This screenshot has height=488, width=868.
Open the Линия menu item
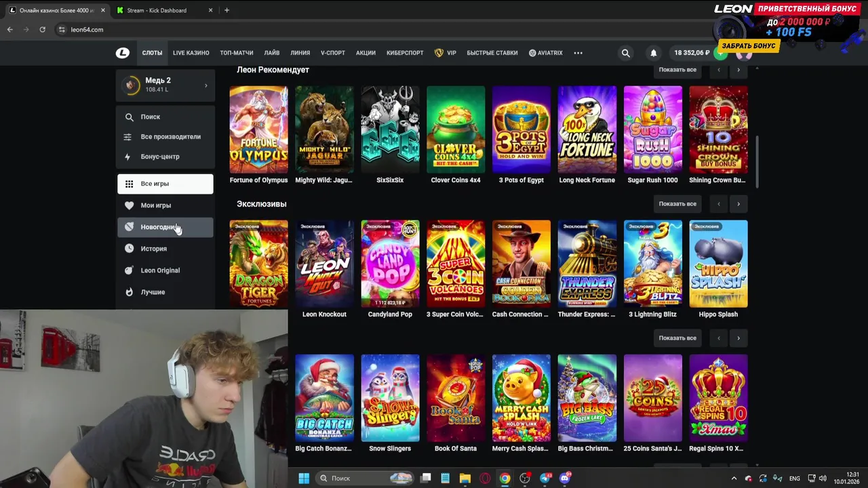(300, 53)
